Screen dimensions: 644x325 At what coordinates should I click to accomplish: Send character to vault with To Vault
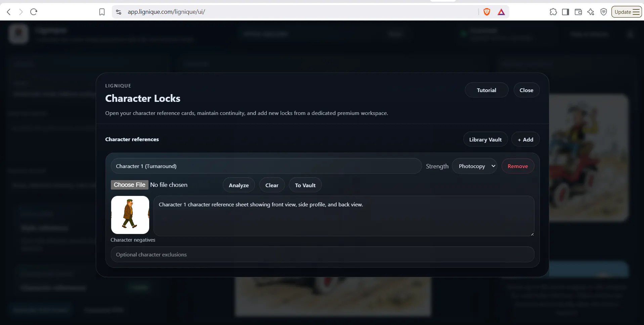click(305, 185)
